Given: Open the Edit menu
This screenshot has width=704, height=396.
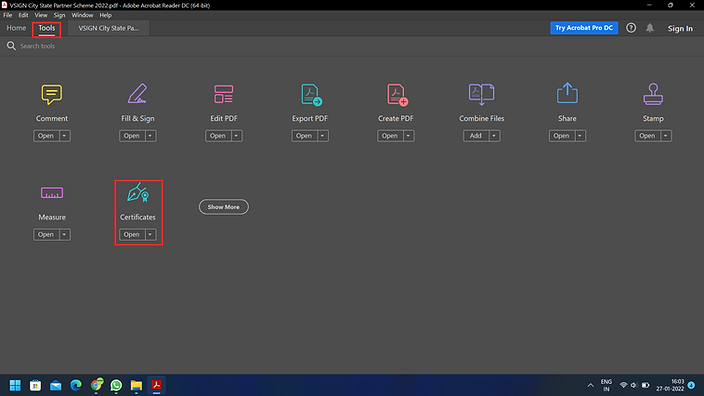Looking at the screenshot, I should click(23, 15).
